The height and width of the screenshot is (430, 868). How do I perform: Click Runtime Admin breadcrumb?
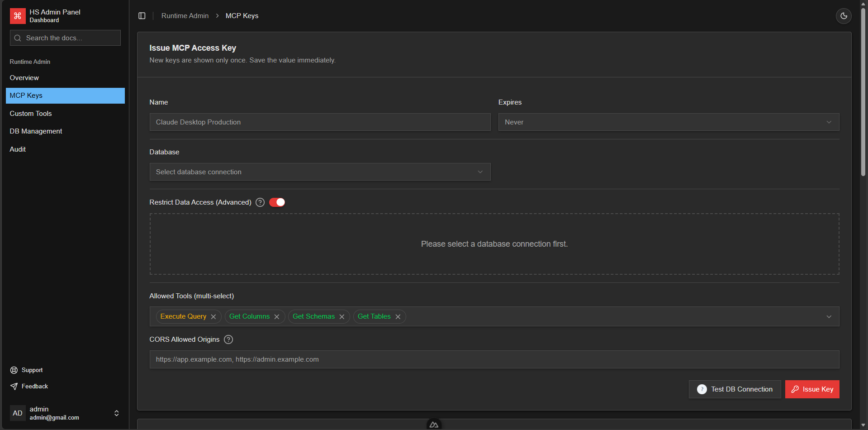(x=185, y=16)
